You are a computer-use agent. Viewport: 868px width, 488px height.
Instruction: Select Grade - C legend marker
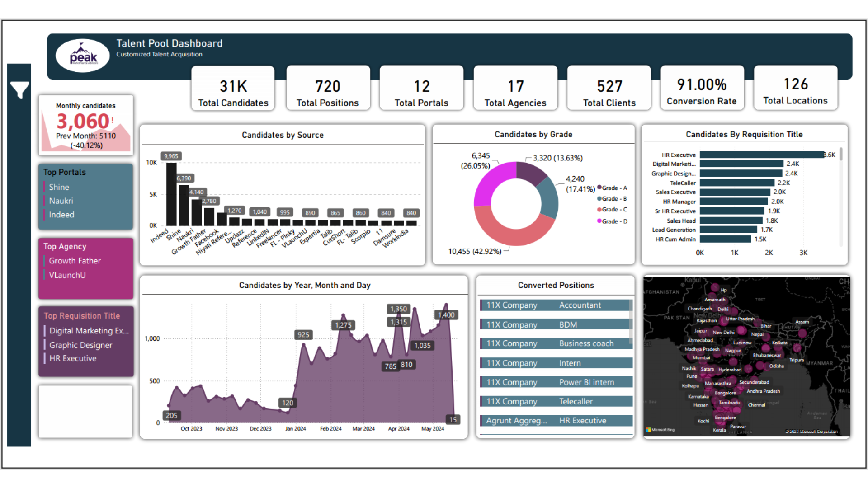point(599,209)
